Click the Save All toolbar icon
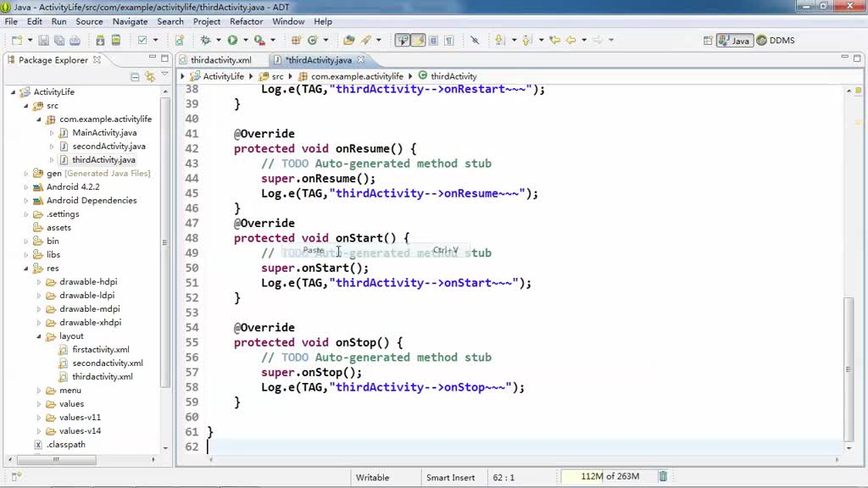 58,41
